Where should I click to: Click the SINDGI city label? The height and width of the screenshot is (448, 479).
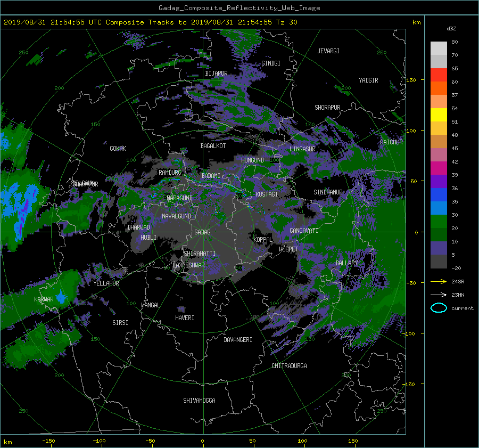click(271, 63)
